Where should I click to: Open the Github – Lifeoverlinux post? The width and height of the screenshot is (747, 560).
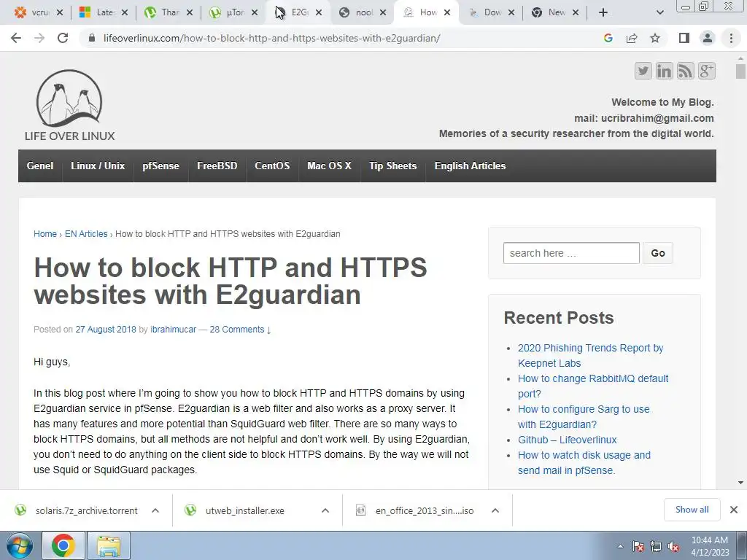tap(568, 440)
